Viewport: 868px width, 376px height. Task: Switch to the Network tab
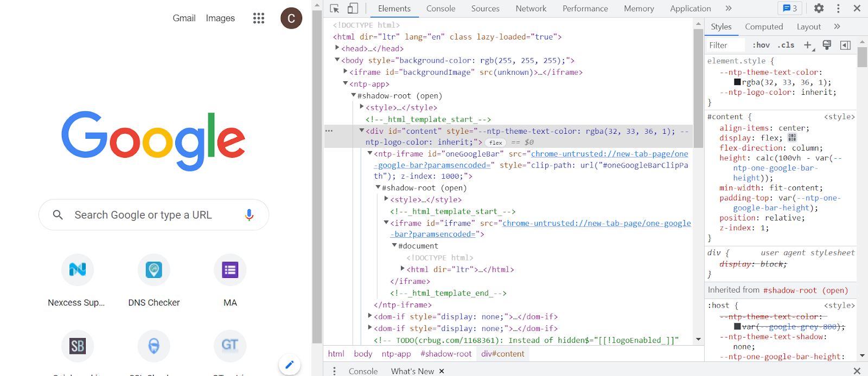531,8
